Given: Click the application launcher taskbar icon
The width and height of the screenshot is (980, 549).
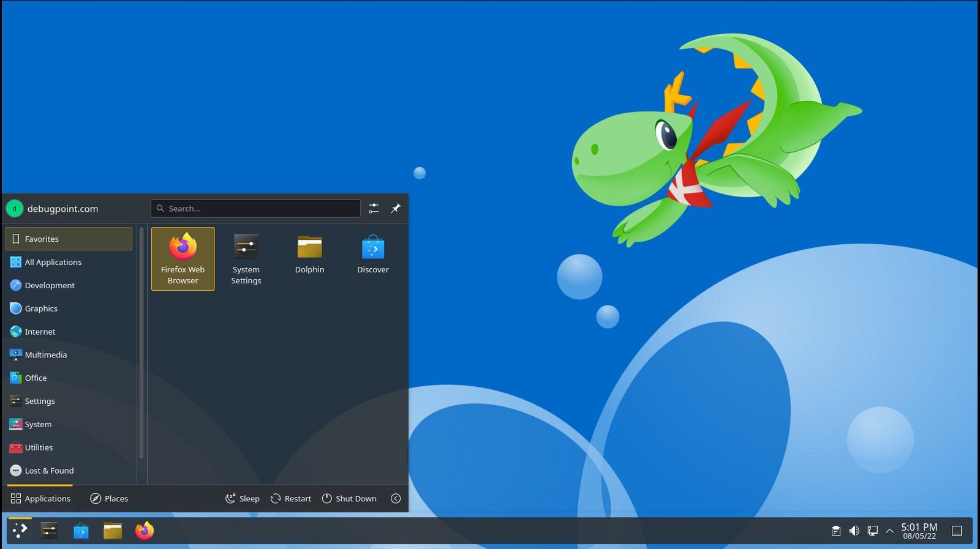Looking at the screenshot, I should [x=20, y=531].
